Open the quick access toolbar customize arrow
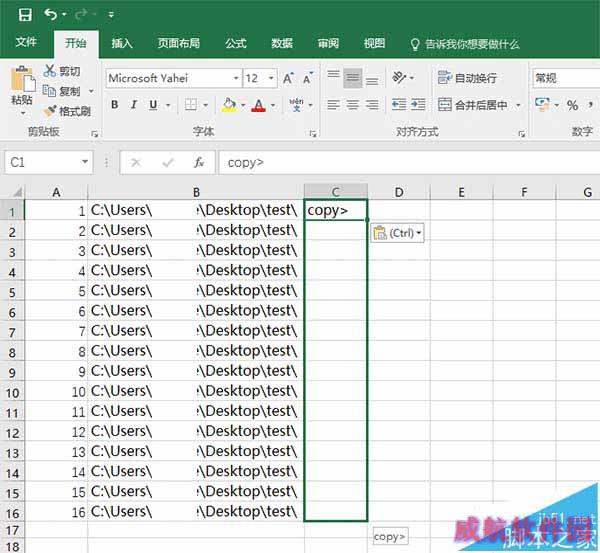600x553 pixels. pyautogui.click(x=111, y=15)
